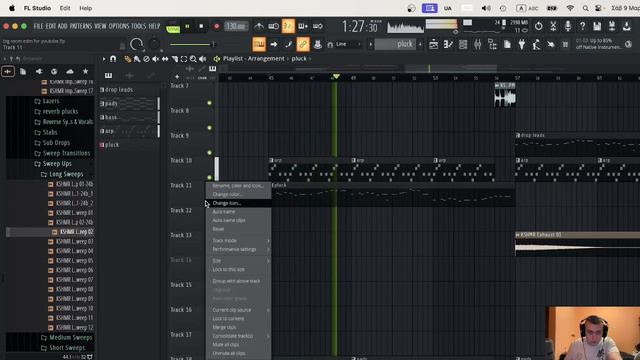Image resolution: width=640 pixels, height=360 pixels.
Task: Choose Change icon... in context menu
Action: click(238, 203)
